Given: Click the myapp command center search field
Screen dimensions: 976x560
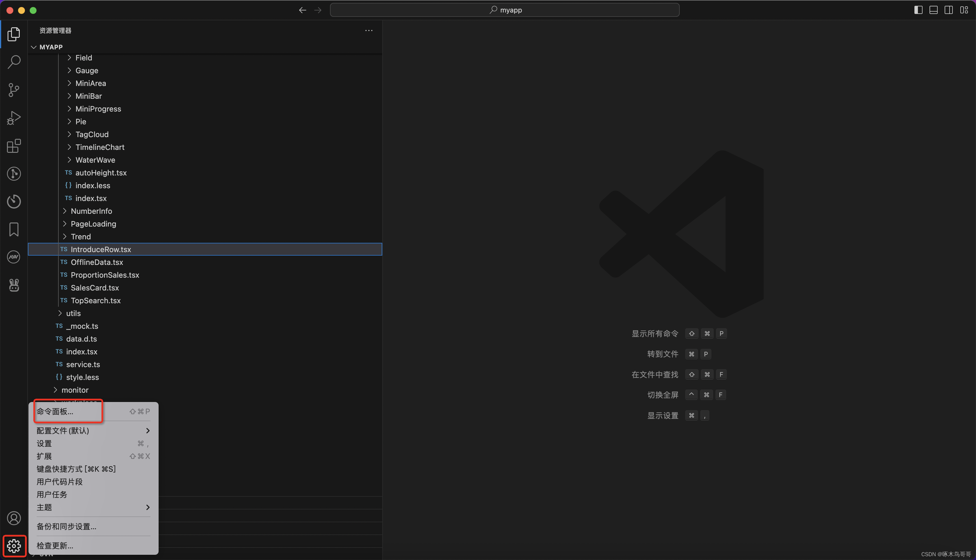Looking at the screenshot, I should pyautogui.click(x=505, y=10).
